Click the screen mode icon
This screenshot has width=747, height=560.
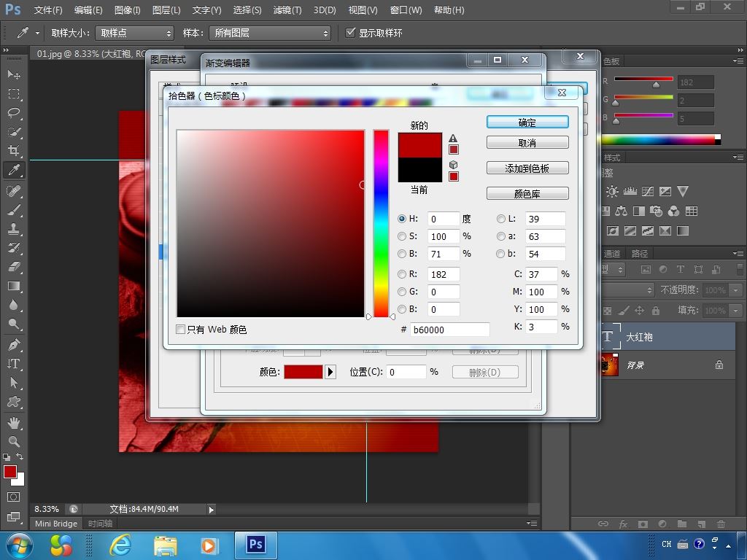[14, 517]
